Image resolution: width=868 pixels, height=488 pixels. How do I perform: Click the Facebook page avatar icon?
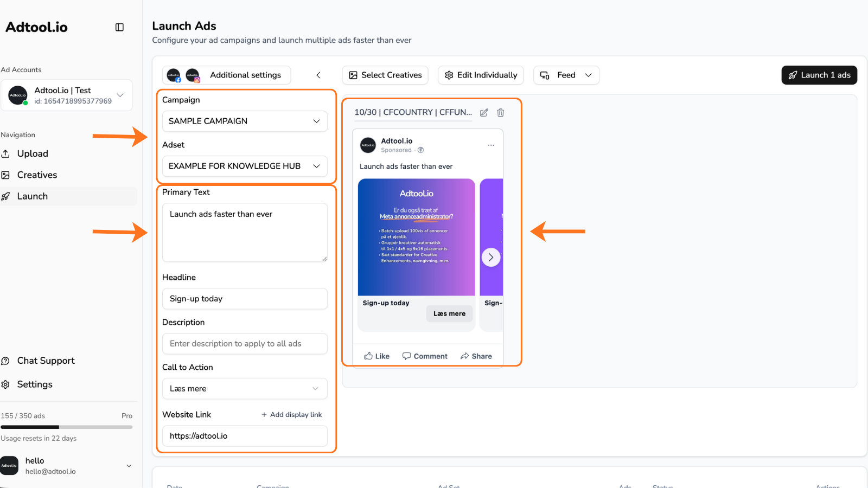[174, 75]
